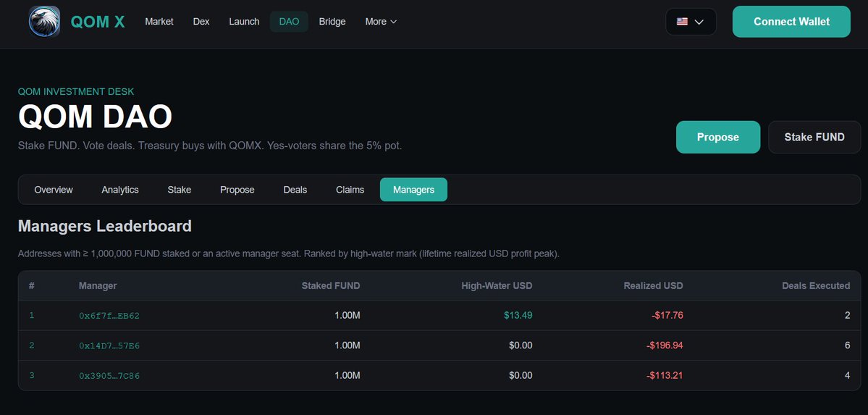Click the $13.49 high-water value

click(518, 315)
